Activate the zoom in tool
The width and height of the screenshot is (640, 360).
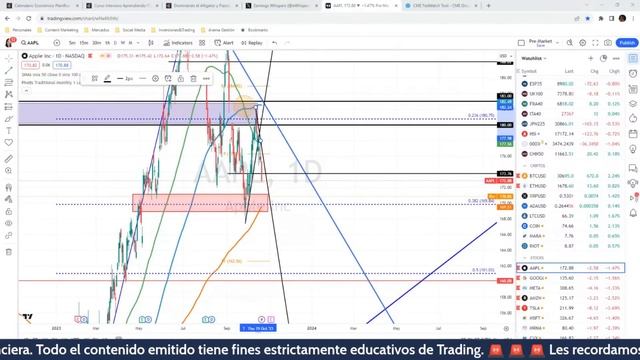coord(9,171)
